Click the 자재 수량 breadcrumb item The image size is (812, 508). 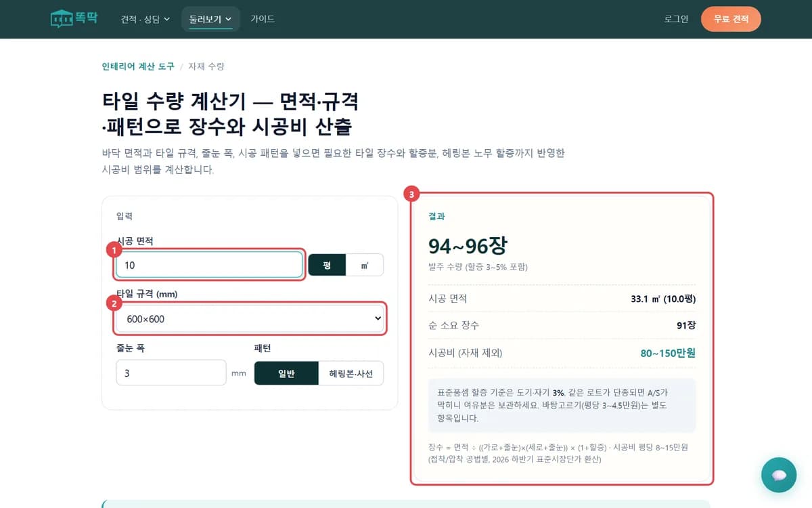coord(206,66)
